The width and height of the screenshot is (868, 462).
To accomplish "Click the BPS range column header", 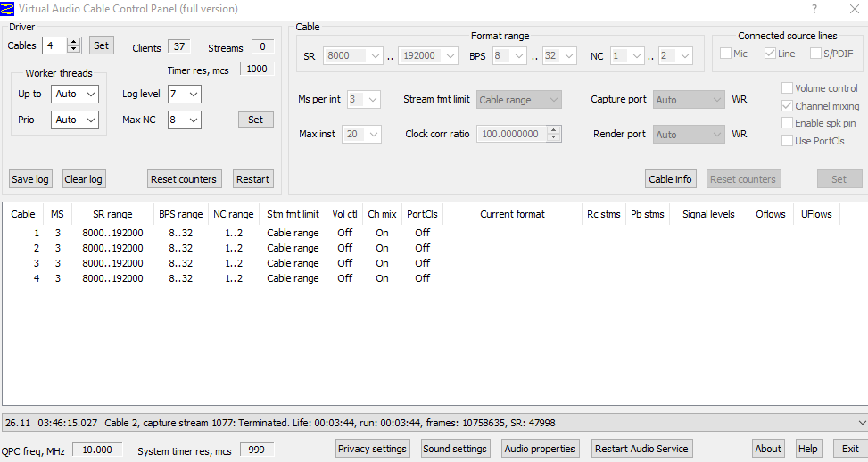I will (x=181, y=214).
